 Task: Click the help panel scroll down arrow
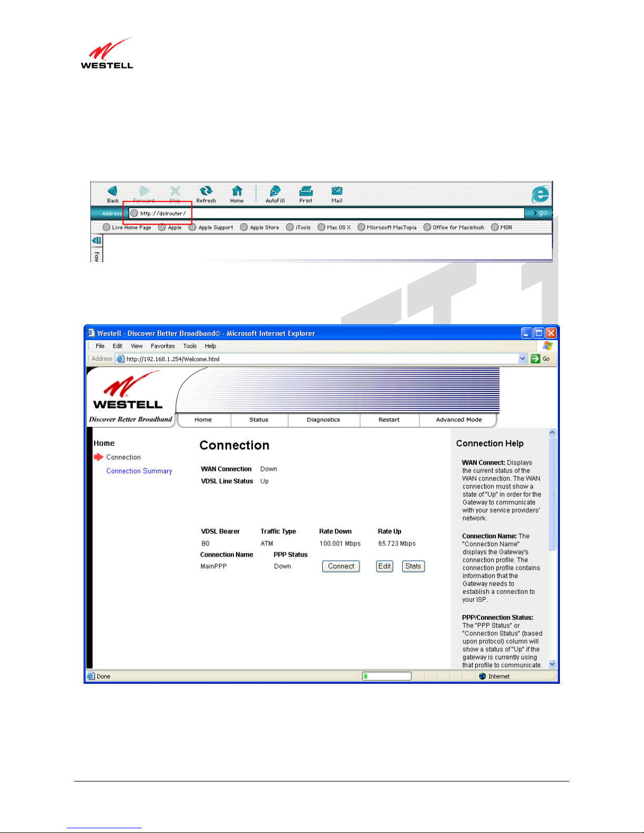(552, 664)
